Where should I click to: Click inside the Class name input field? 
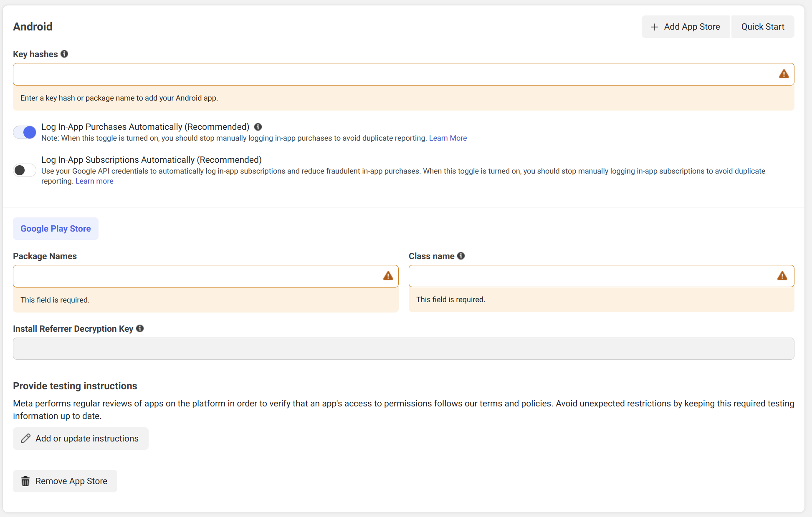point(584,276)
